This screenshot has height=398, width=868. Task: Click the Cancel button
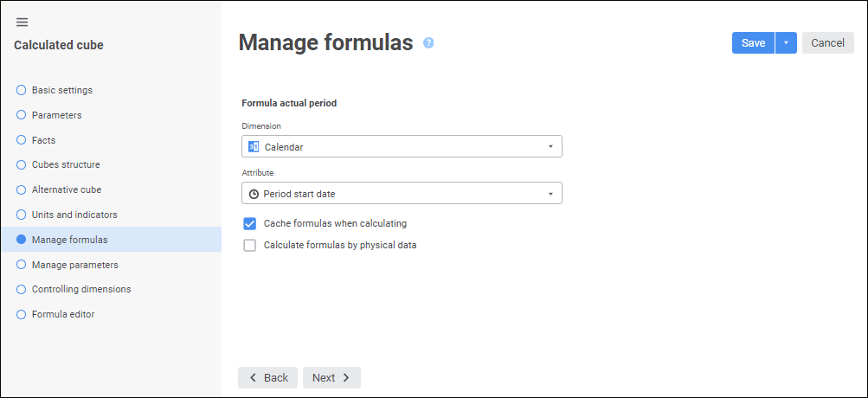click(827, 43)
